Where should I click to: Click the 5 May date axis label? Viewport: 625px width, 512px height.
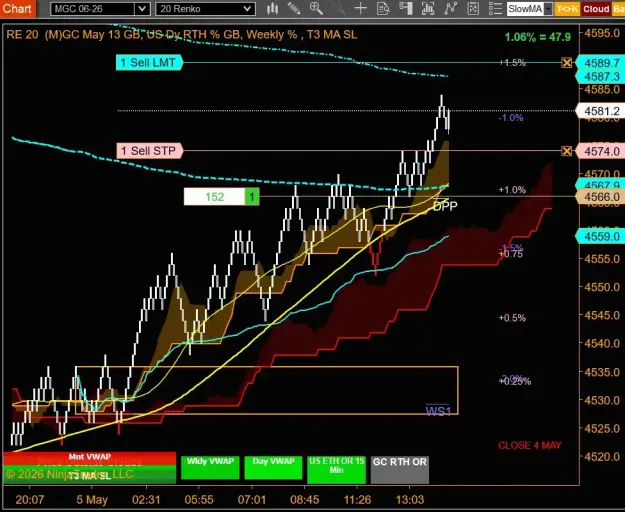(92, 500)
